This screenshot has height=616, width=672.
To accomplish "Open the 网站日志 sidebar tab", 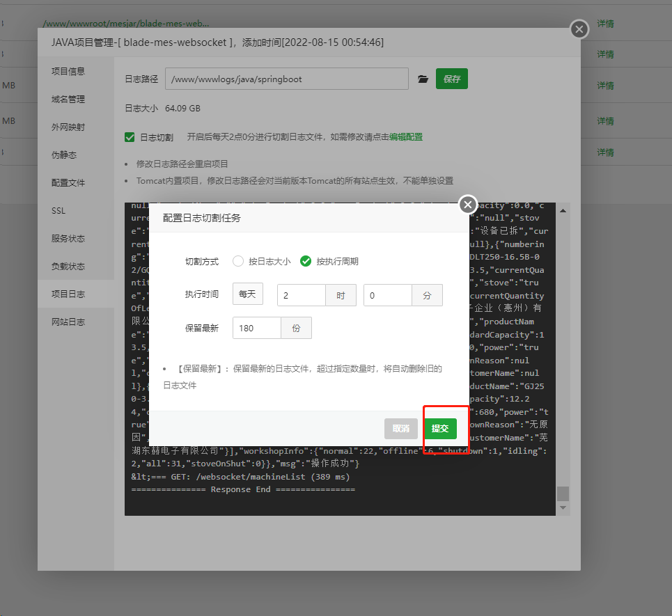I will (x=77, y=322).
